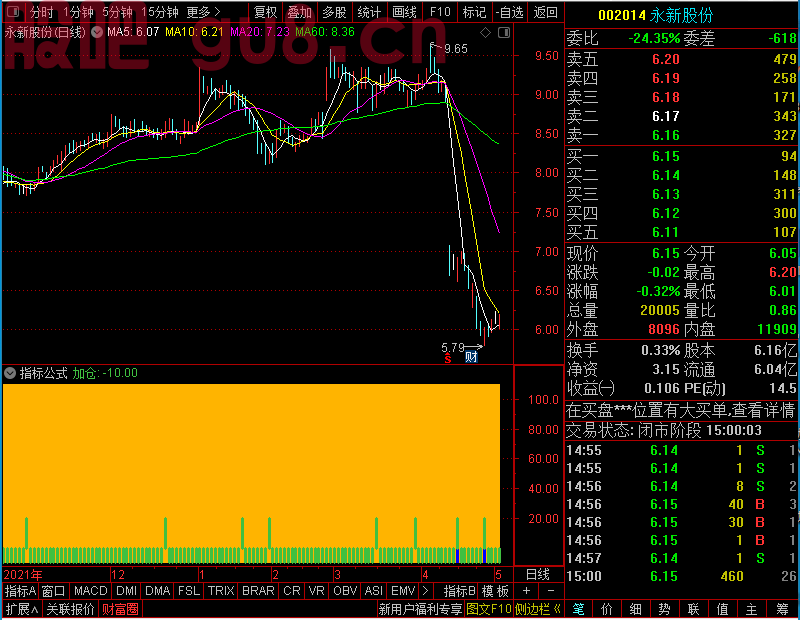Expand the 指标公式 indicator dropdown
Image resolution: width=800 pixels, height=620 pixels.
pyautogui.click(x=10, y=373)
